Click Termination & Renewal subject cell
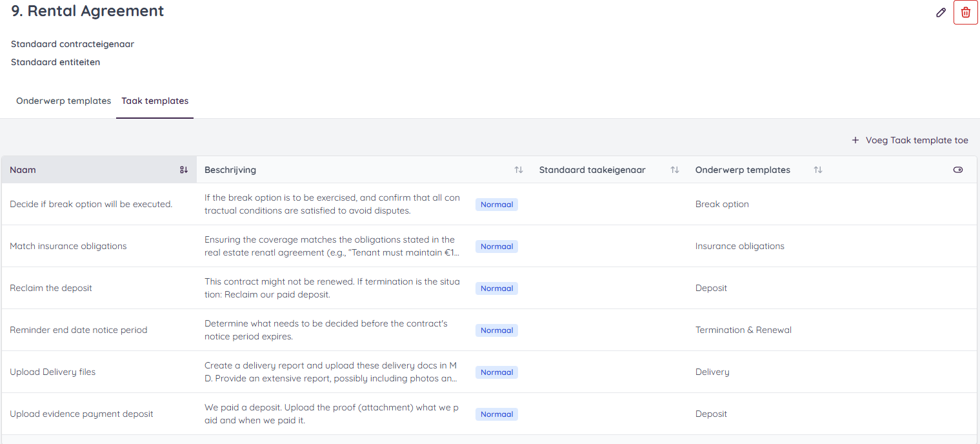The image size is (980, 444). click(x=743, y=330)
